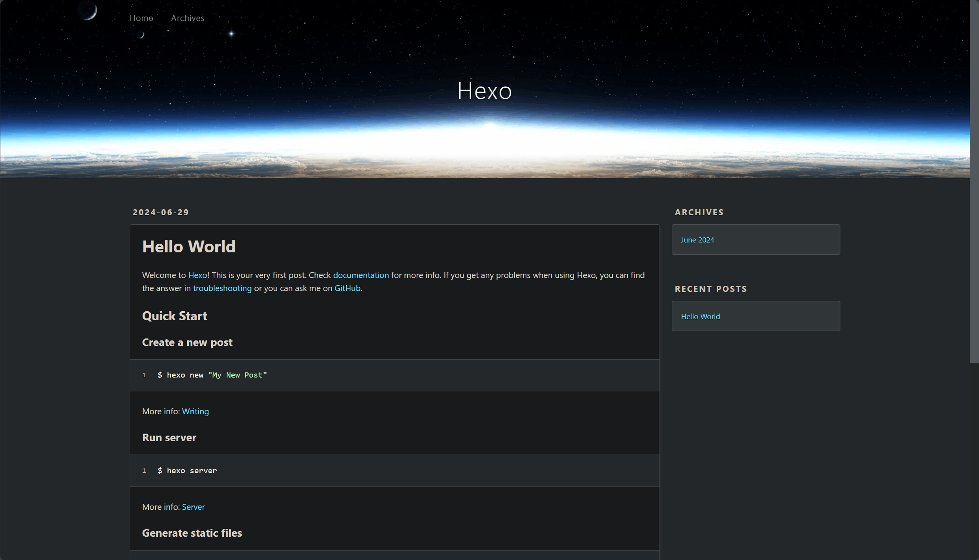Click the page's vertical scrollbar thumb
The height and width of the screenshot is (560, 979).
click(974, 181)
